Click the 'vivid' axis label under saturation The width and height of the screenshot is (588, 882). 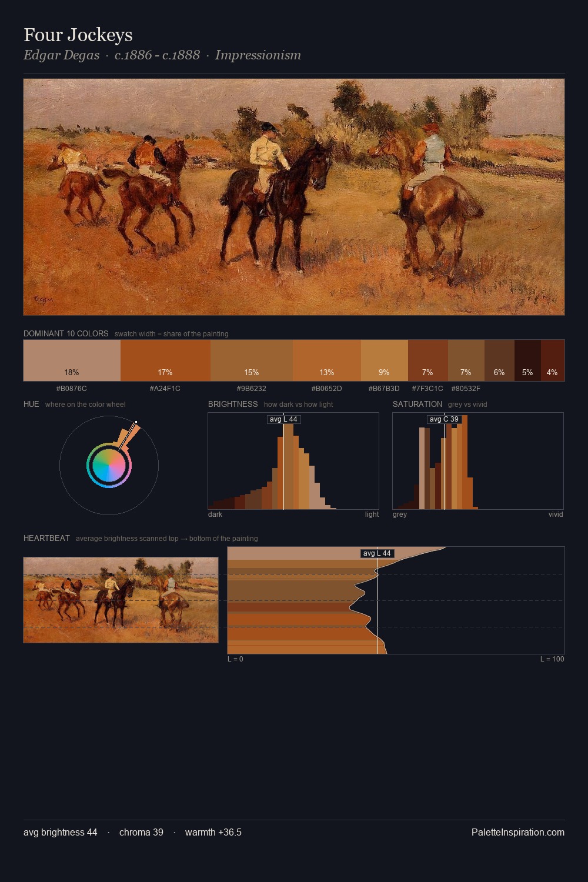coord(556,514)
